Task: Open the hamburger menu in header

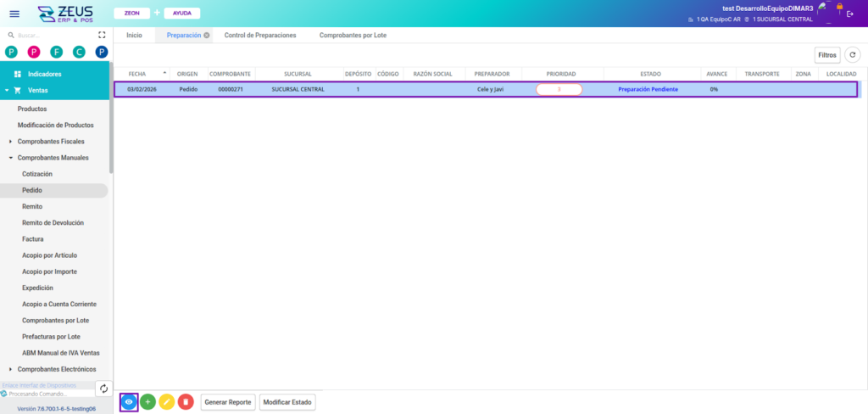Action: point(14,14)
